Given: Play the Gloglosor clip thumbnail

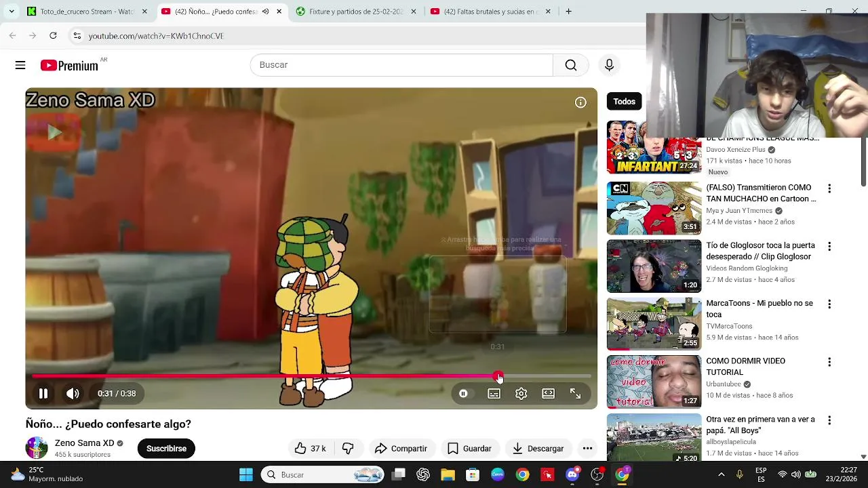Looking at the screenshot, I should tap(654, 266).
